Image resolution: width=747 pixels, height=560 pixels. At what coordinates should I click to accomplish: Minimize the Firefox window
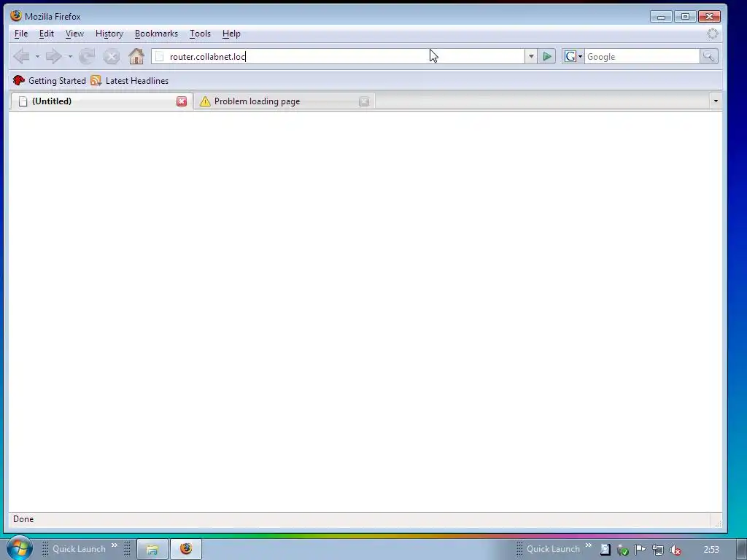tap(661, 17)
